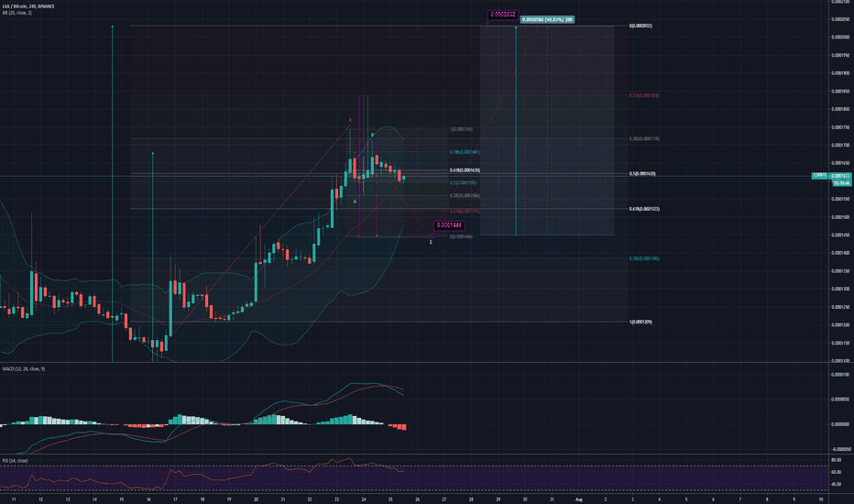Click the Fibonacci 0.5(0.0001620) level label

click(x=642, y=174)
